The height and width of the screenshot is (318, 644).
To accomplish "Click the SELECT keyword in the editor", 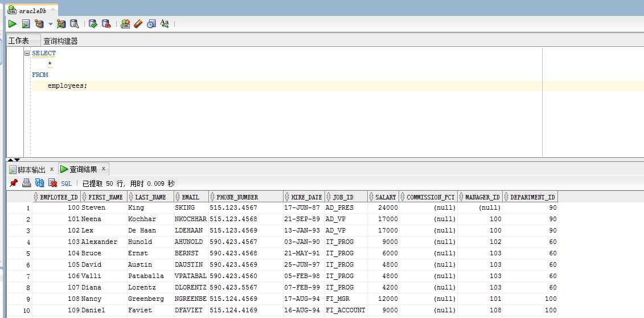I will pyautogui.click(x=44, y=53).
